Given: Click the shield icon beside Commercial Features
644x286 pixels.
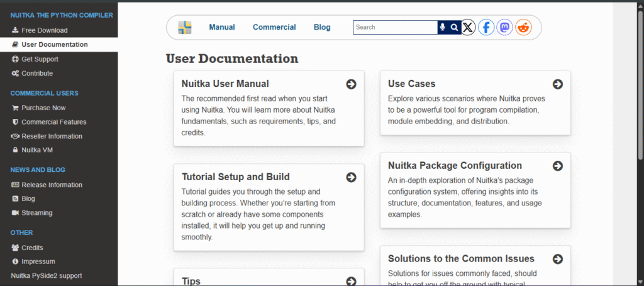Looking at the screenshot, I should click(15, 122).
